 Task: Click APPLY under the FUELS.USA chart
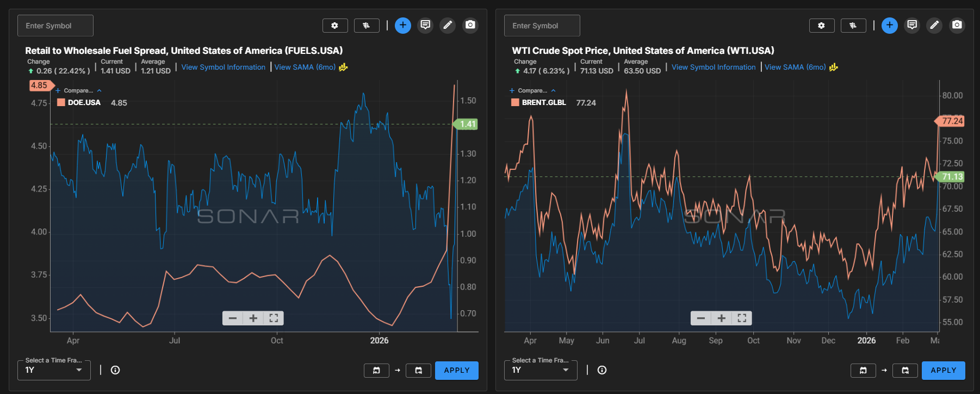(457, 370)
